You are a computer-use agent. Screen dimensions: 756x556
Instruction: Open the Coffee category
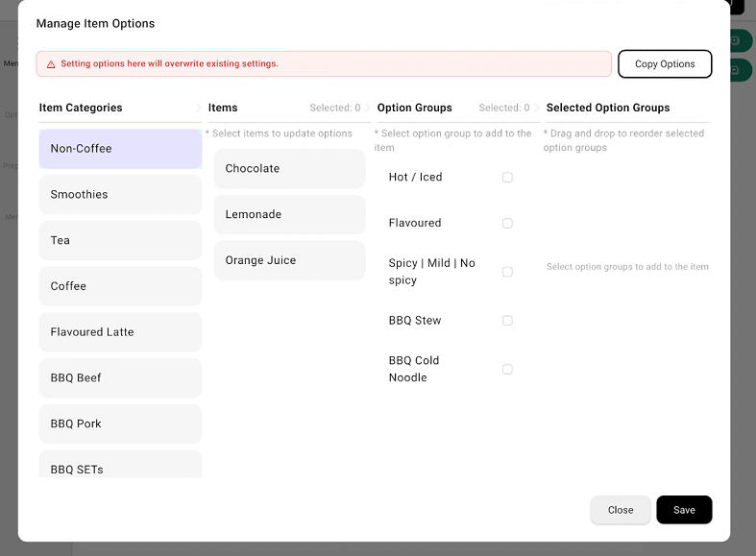point(120,286)
